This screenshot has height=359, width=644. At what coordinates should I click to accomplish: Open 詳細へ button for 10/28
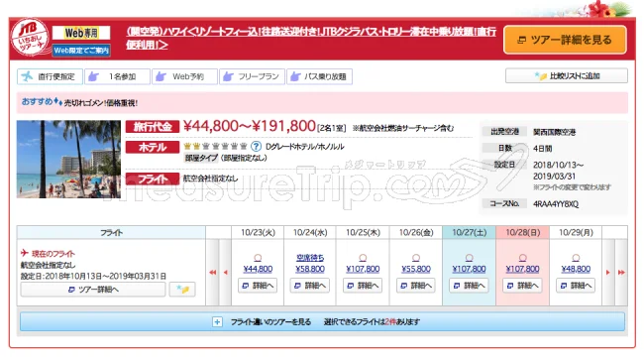522,286
